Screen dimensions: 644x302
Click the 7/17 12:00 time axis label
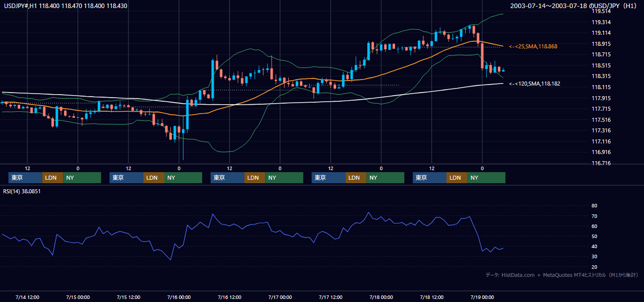pos(331,297)
